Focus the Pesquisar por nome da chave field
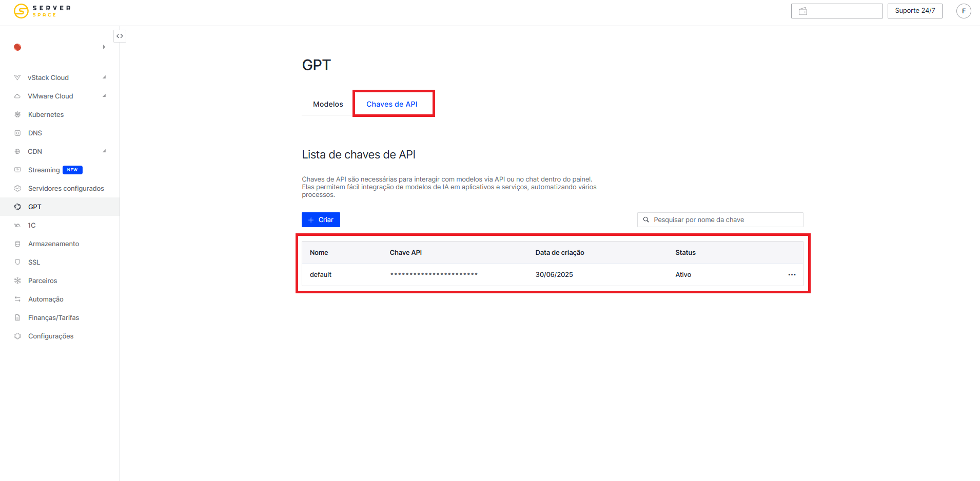Image resolution: width=980 pixels, height=481 pixels. [x=720, y=219]
